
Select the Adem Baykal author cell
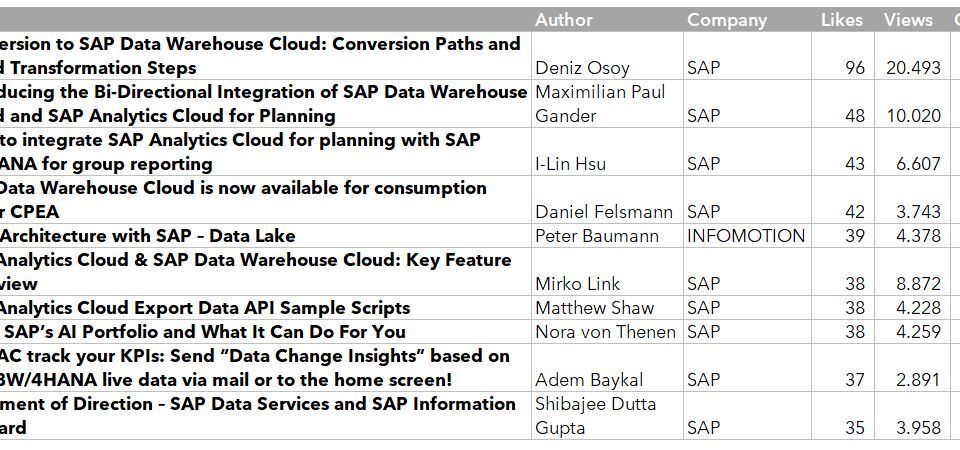[607, 367]
